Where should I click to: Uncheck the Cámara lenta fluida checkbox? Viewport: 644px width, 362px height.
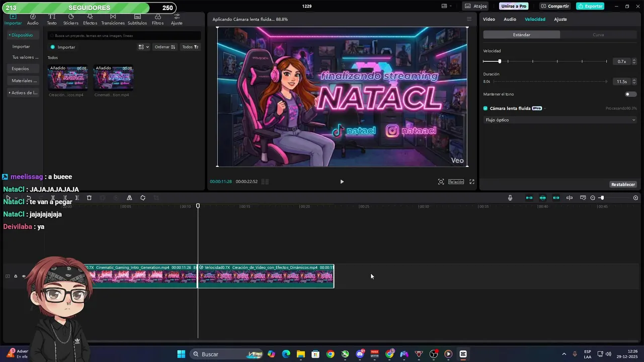coord(486,108)
